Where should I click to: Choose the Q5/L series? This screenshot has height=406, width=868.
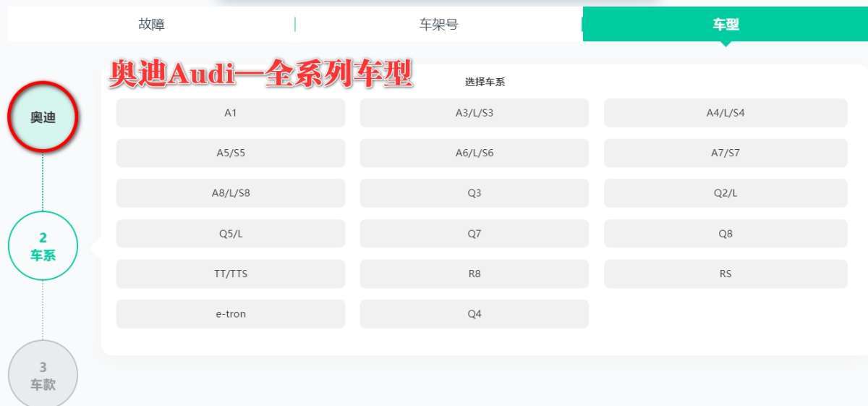point(231,234)
